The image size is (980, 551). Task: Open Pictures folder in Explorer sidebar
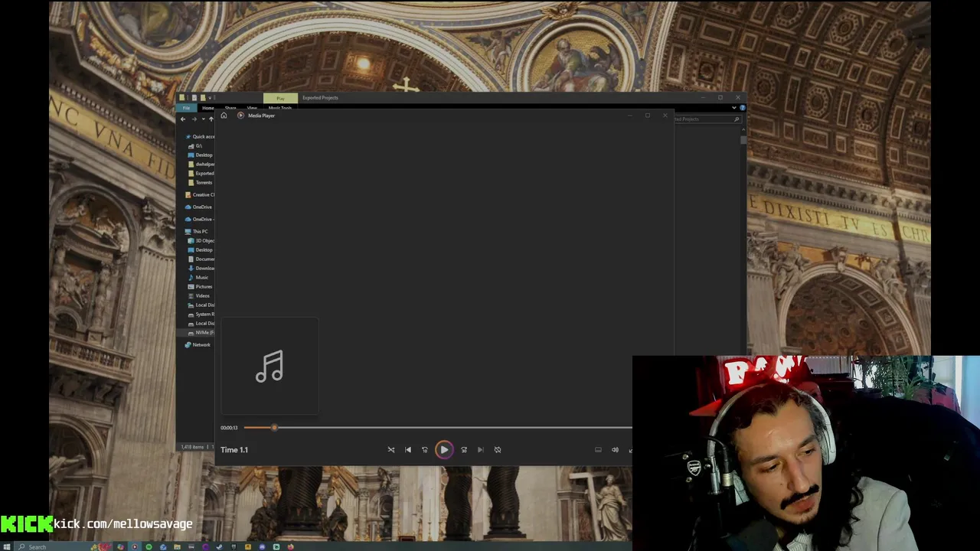click(x=201, y=287)
